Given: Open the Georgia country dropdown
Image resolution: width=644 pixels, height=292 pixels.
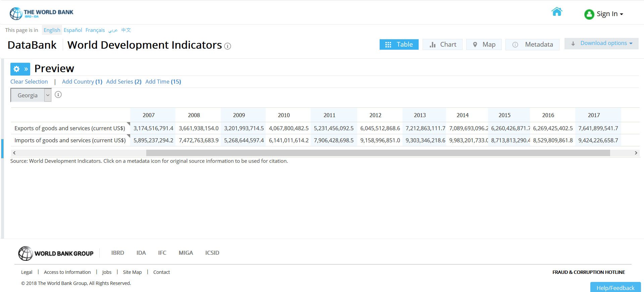Looking at the screenshot, I should 31,95.
